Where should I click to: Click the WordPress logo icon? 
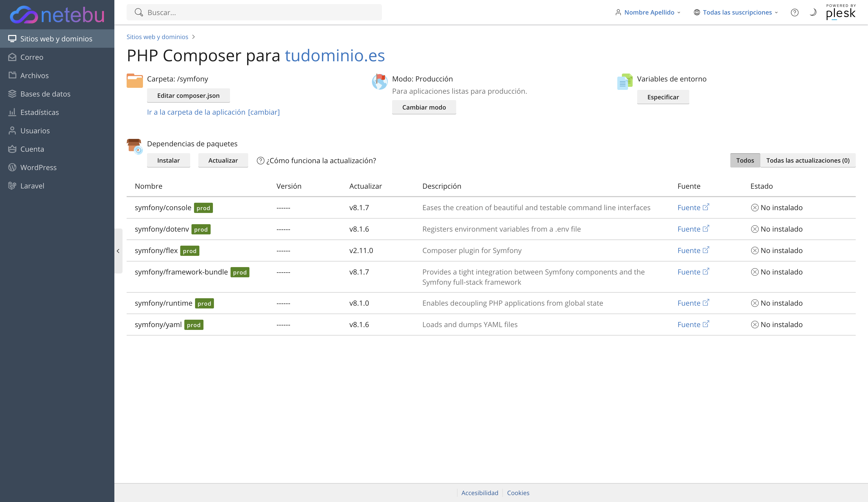pos(13,167)
